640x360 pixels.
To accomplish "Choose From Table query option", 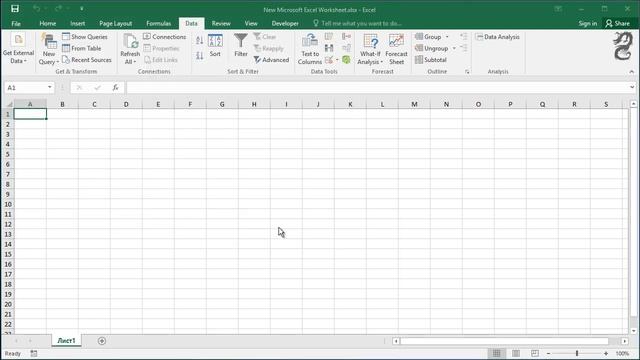I will [82, 48].
